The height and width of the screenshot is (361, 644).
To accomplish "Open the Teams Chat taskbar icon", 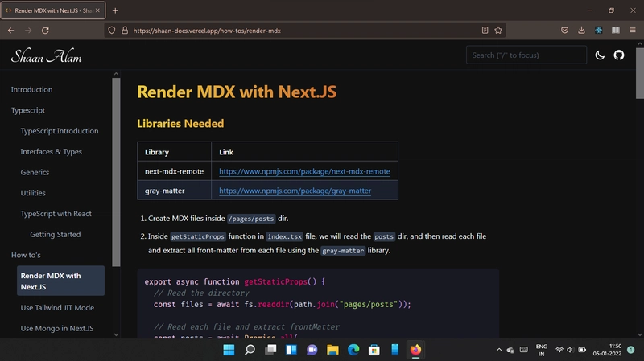I will pos(312,350).
